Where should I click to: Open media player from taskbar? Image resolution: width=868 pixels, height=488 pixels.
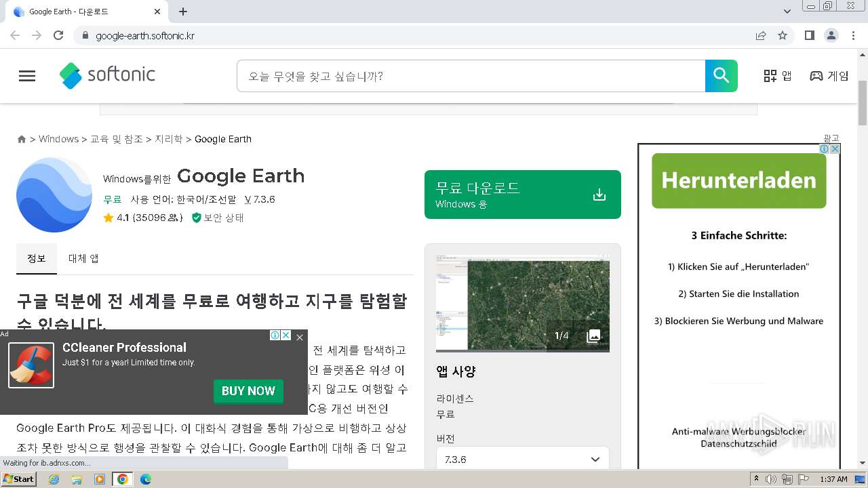[x=100, y=479]
